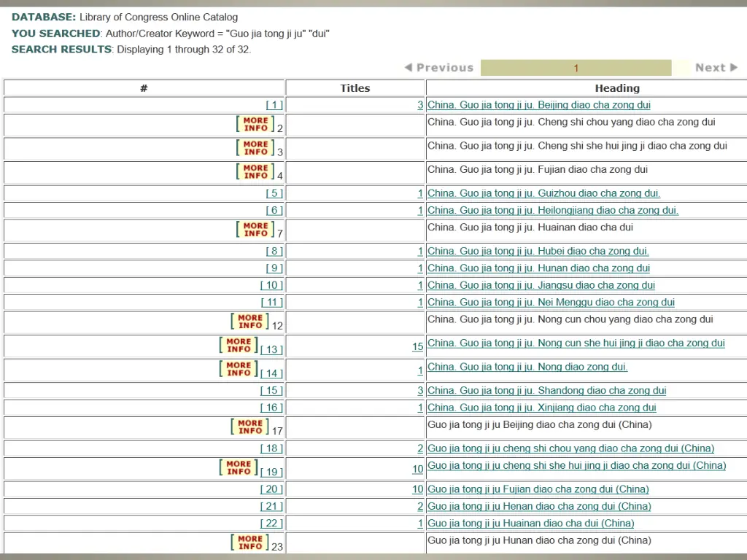Screen dimensions: 747x560
Task: Open More Info for row 2
Action: [x=255, y=124]
